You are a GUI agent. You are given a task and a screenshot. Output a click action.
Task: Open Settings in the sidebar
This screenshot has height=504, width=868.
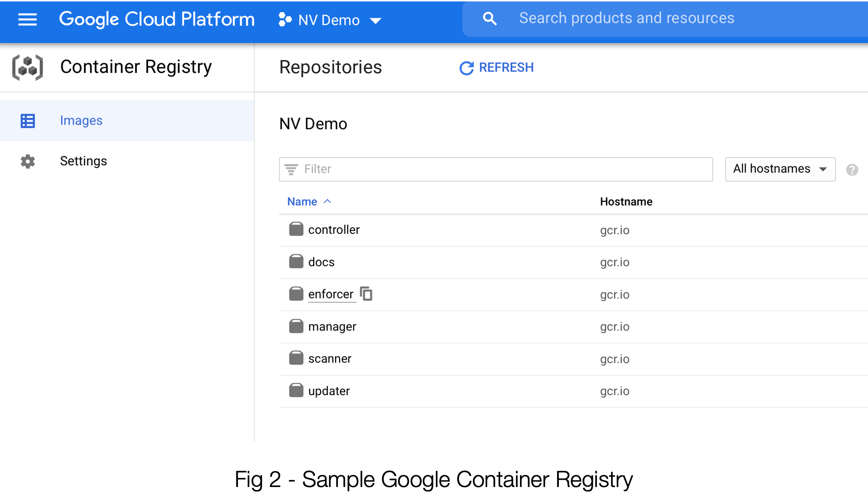pos(83,161)
